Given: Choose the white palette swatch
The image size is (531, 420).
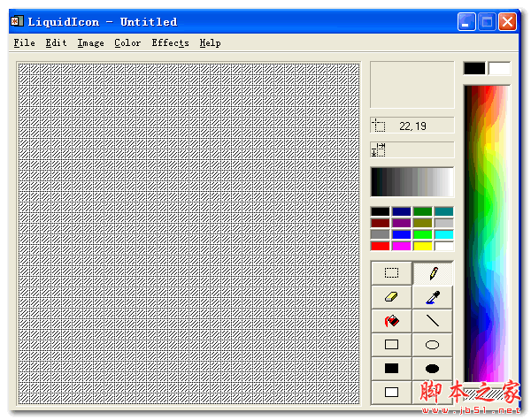Looking at the screenshot, I should 444,246.
